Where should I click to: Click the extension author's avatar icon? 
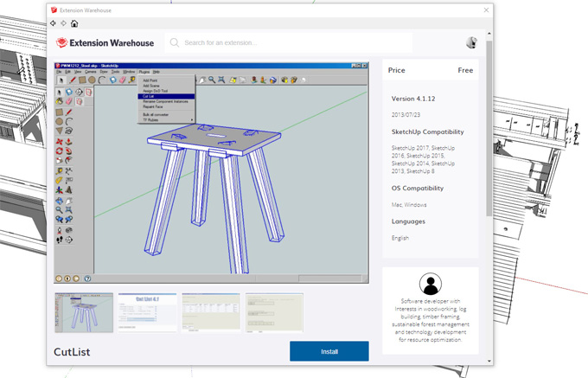(x=431, y=284)
